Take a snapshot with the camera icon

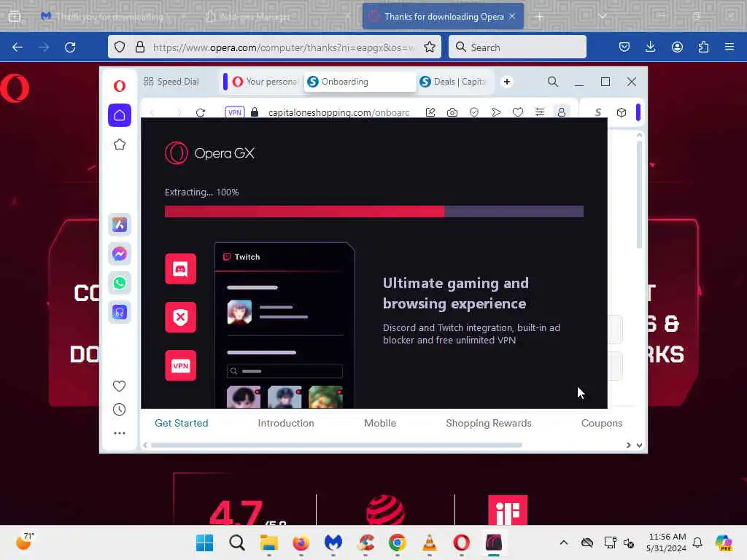(452, 112)
